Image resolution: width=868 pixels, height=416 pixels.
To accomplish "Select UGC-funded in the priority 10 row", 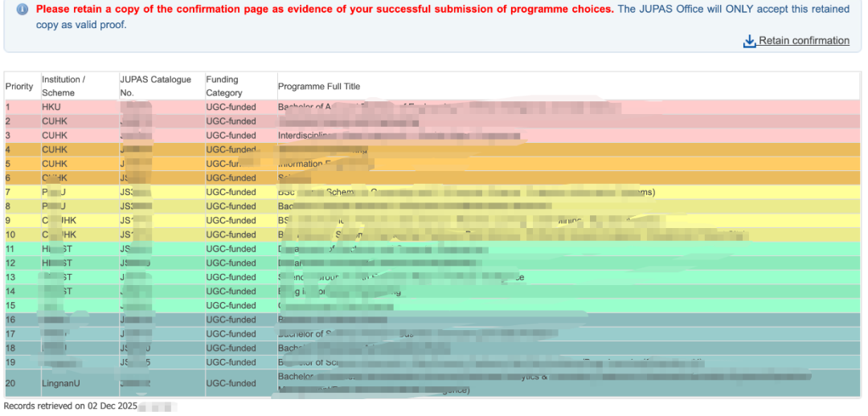I will [x=231, y=235].
